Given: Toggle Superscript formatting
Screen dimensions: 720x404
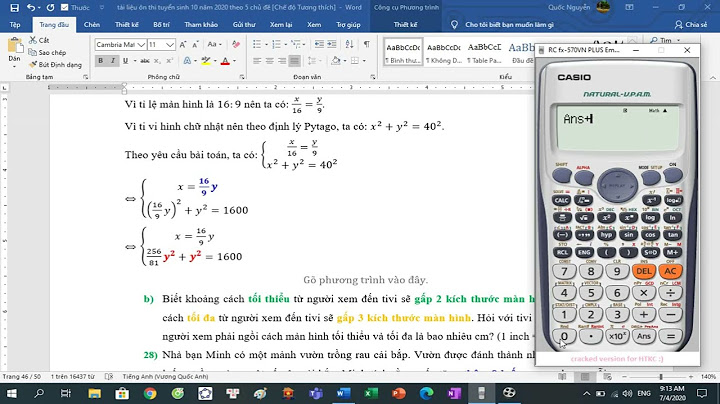Looking at the screenshot, I should pyautogui.click(x=169, y=61).
